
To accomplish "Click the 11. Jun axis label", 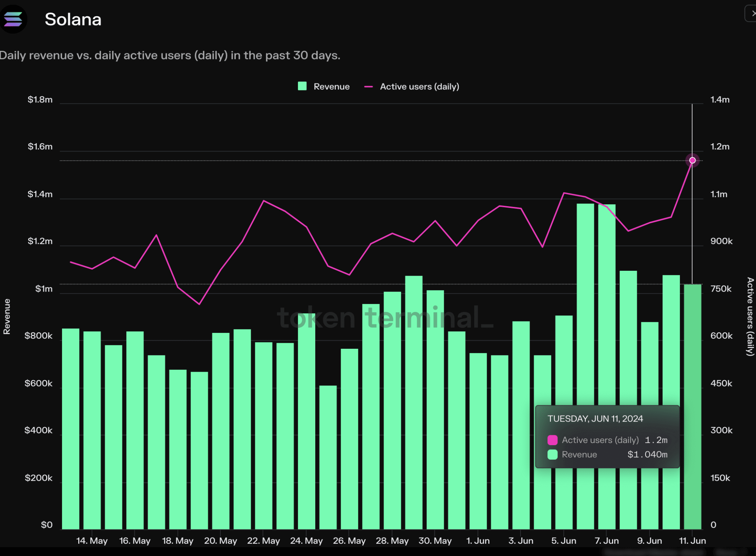I will 692,541.
